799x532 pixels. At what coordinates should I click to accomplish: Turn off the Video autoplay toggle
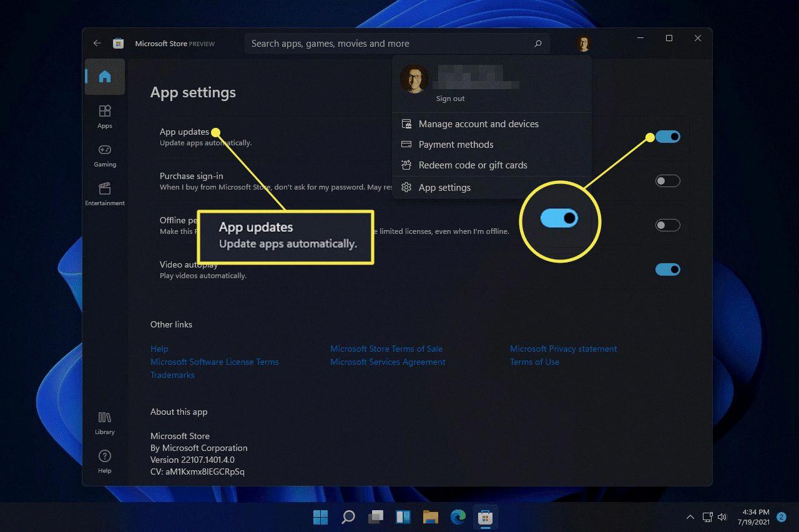[667, 269]
